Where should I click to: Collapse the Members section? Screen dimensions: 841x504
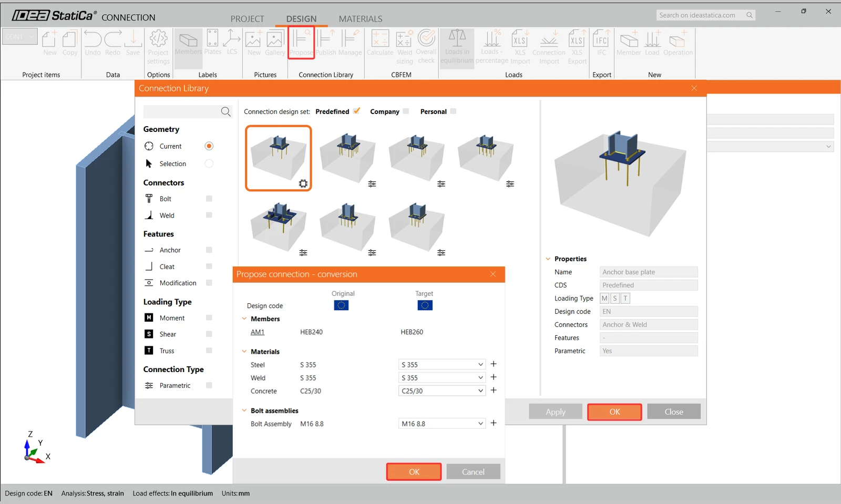pos(244,318)
